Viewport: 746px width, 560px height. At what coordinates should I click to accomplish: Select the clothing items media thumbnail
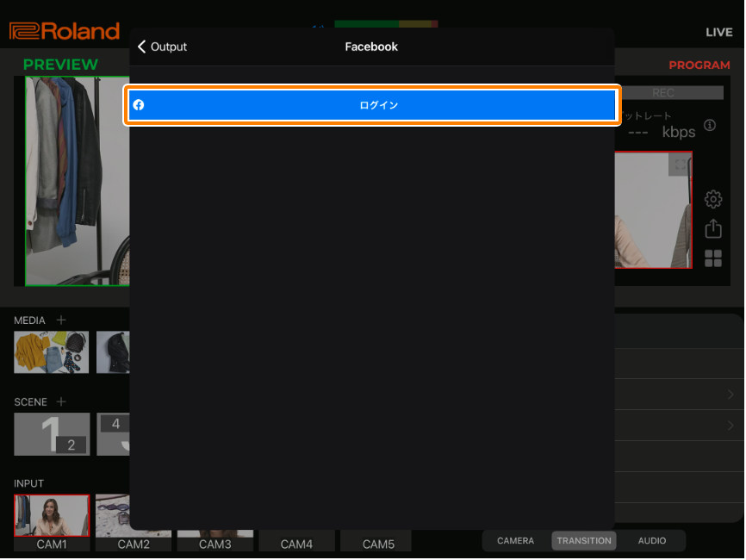(52, 352)
